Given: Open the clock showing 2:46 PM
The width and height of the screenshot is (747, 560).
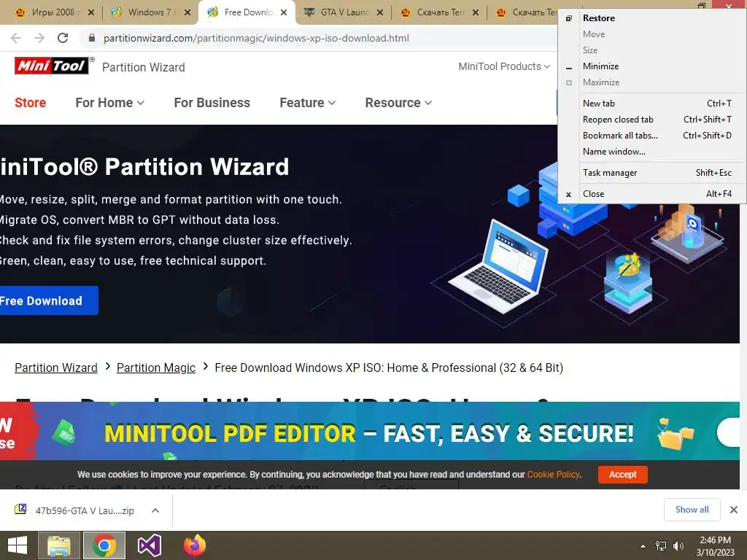Looking at the screenshot, I should (716, 546).
